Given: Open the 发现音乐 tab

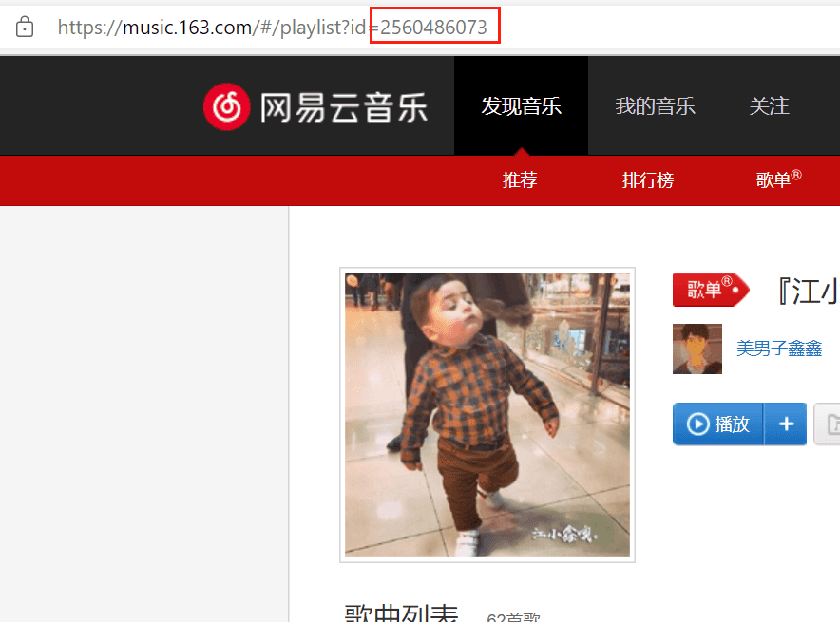Looking at the screenshot, I should coord(521,106).
